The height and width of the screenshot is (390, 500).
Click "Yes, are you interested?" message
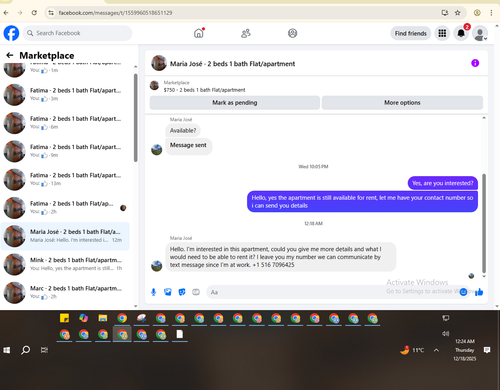tap(443, 183)
